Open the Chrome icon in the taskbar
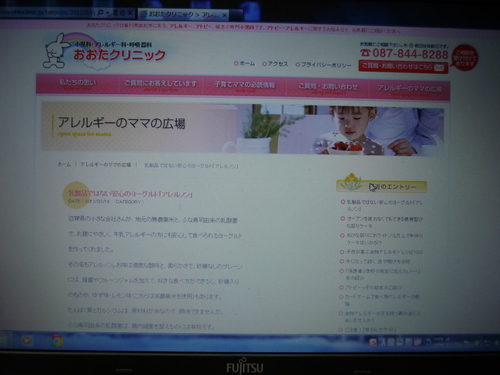 pos(57,341)
